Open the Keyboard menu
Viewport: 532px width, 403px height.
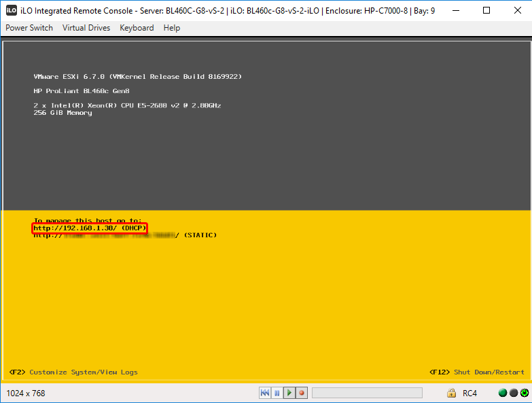tap(137, 28)
